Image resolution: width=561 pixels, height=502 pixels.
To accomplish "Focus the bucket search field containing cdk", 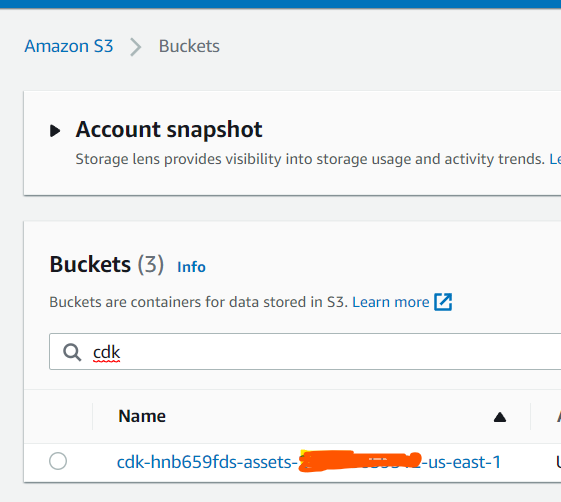I will (305, 351).
